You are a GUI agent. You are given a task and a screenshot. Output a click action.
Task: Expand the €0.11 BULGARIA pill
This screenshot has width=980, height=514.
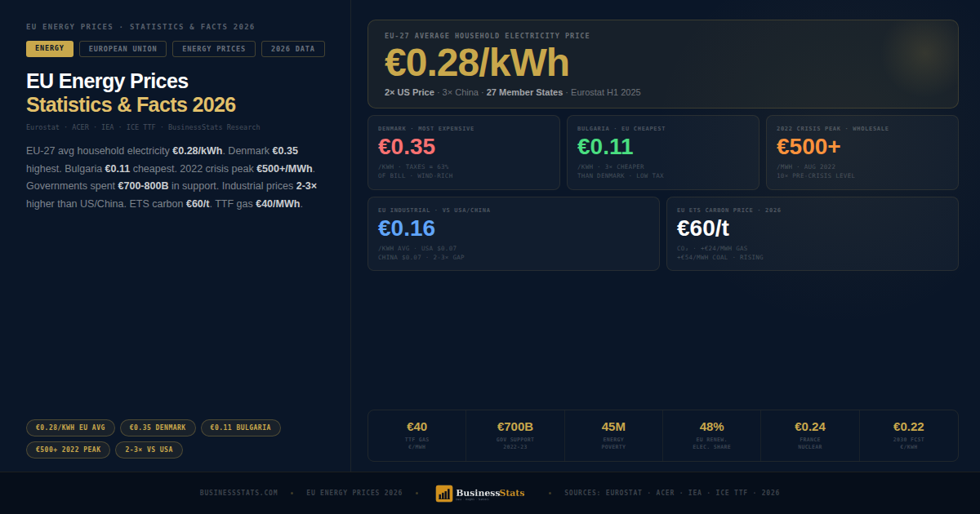coord(241,427)
